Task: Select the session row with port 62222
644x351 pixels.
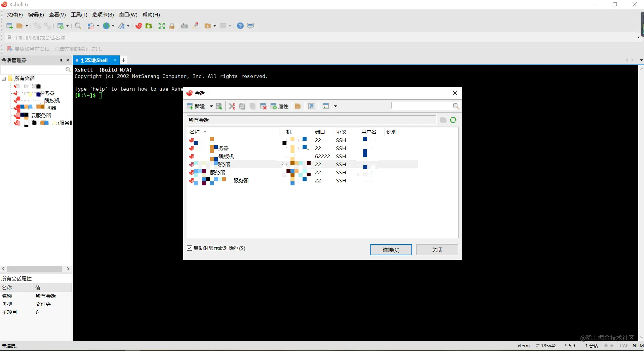Action: 303,156
